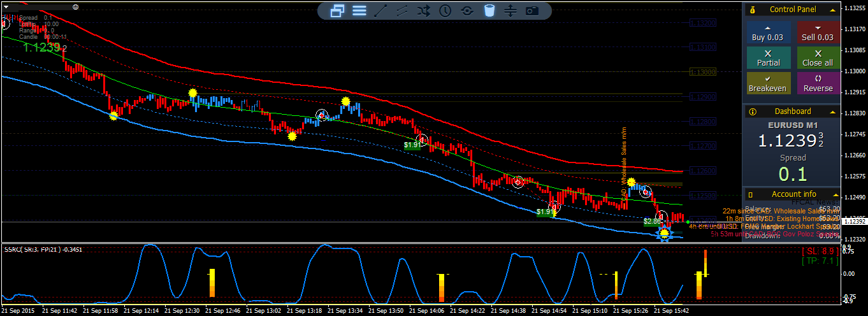Click the yellow star signal marker above the blue candles near 12:30

[x=192, y=94]
